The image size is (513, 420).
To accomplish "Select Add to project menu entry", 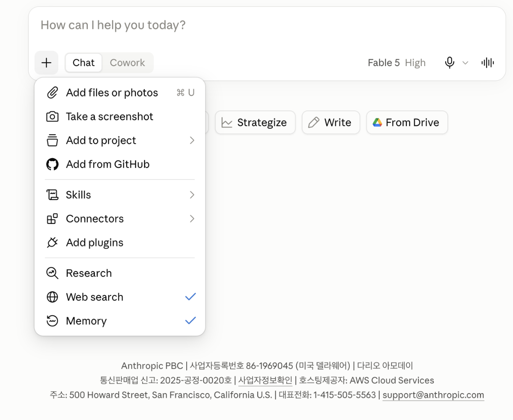I will pyautogui.click(x=120, y=140).
